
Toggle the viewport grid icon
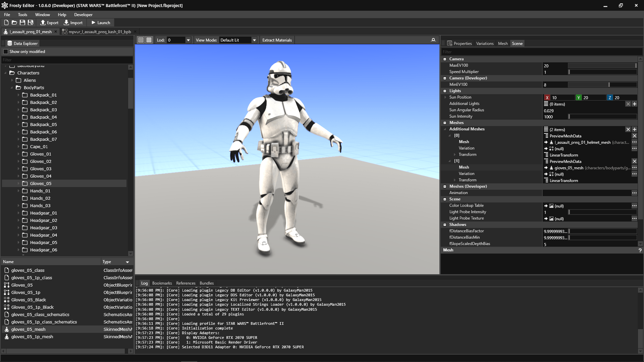coord(149,40)
